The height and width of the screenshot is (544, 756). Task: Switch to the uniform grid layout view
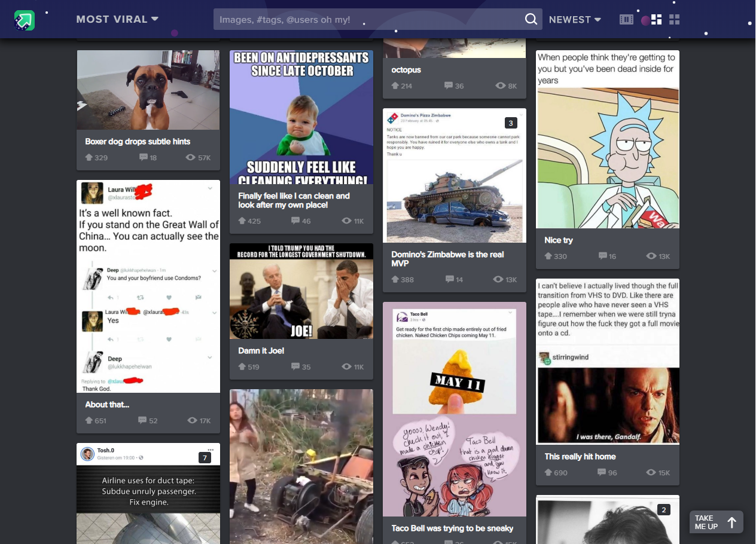click(x=675, y=20)
